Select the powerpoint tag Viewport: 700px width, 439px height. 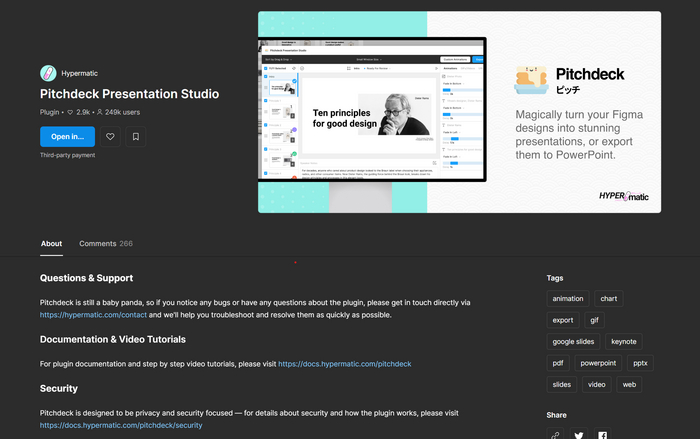[x=598, y=363]
